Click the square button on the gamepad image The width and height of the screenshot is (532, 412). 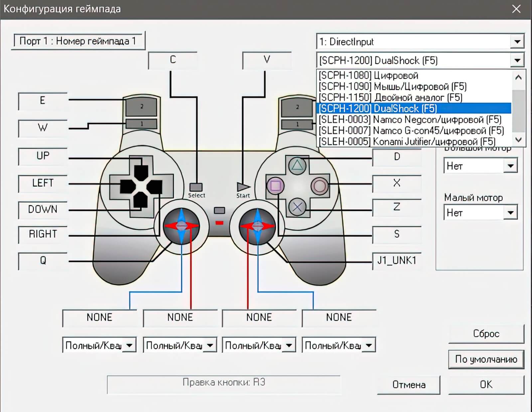coord(276,186)
